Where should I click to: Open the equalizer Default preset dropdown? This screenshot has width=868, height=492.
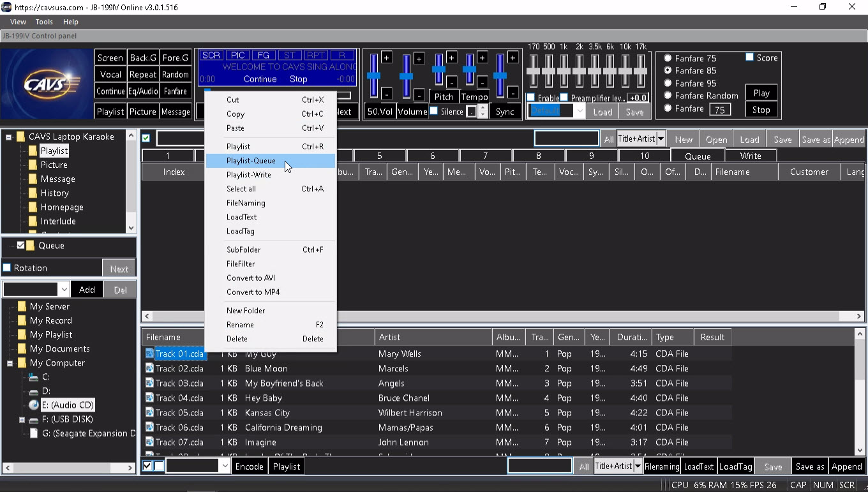click(580, 111)
